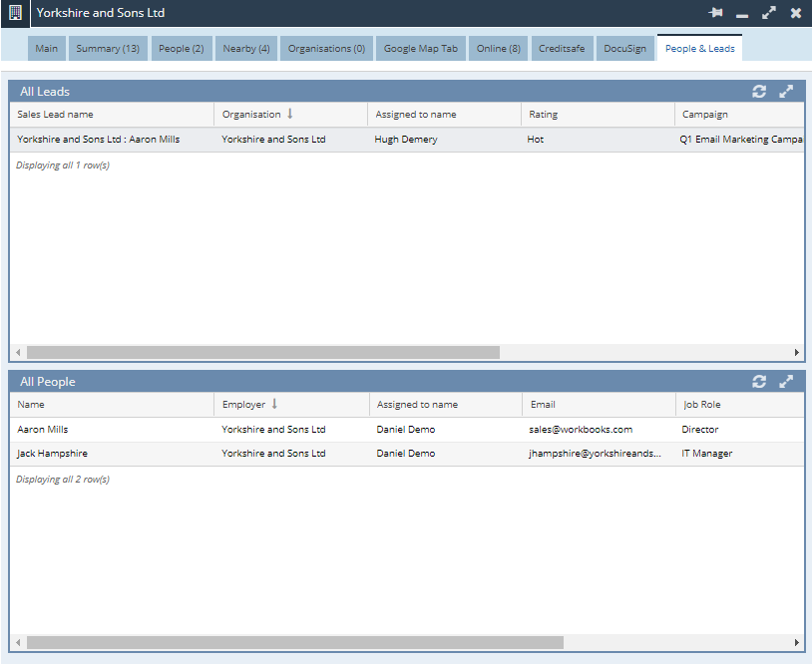Image resolution: width=812 pixels, height=664 pixels.
Task: Refresh the All Leads grid
Action: 759,92
